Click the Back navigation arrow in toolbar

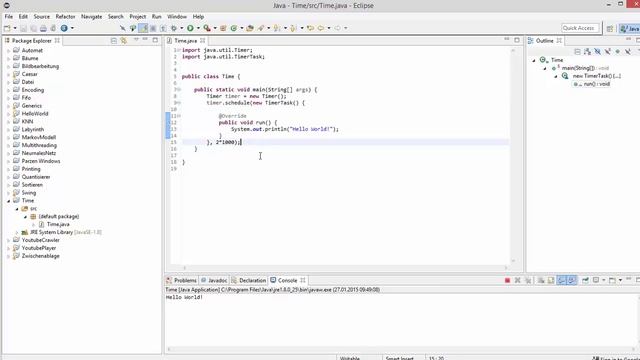click(321, 28)
